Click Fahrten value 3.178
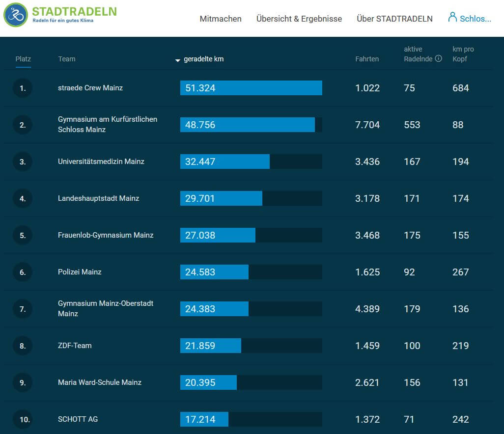Image resolution: width=504 pixels, height=434 pixels. point(367,198)
